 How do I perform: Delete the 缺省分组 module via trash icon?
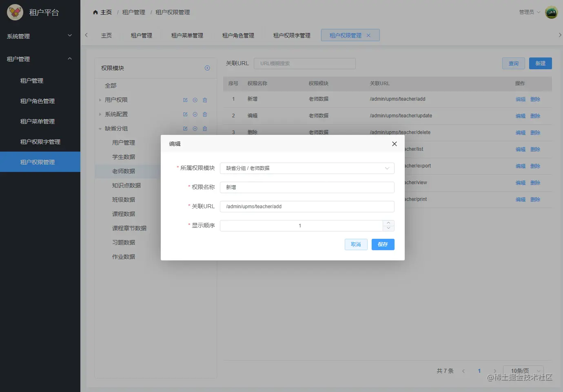coord(205,128)
